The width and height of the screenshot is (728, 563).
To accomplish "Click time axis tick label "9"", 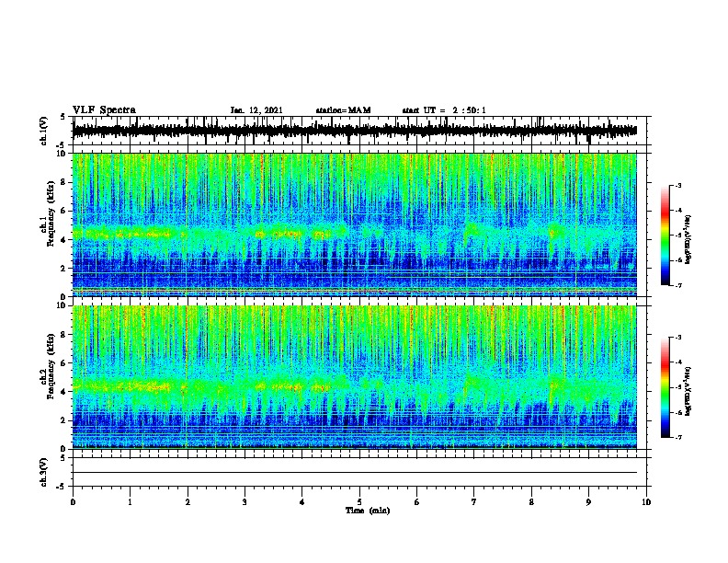I will pyautogui.click(x=588, y=502).
